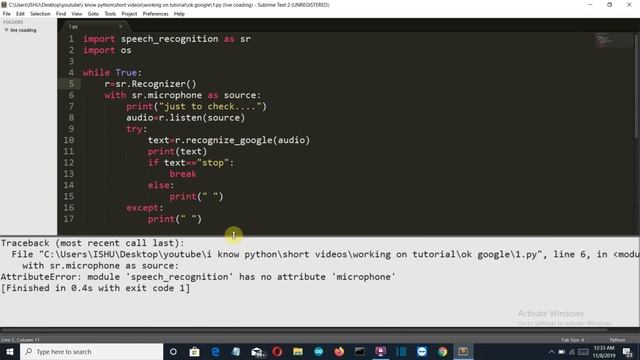Viewport: 640px width, 360px height.
Task: Launch Firefox from the taskbar
Action: [x=339, y=351]
